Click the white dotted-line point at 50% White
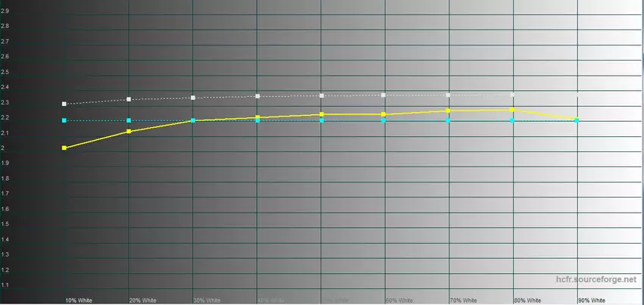 (322, 96)
